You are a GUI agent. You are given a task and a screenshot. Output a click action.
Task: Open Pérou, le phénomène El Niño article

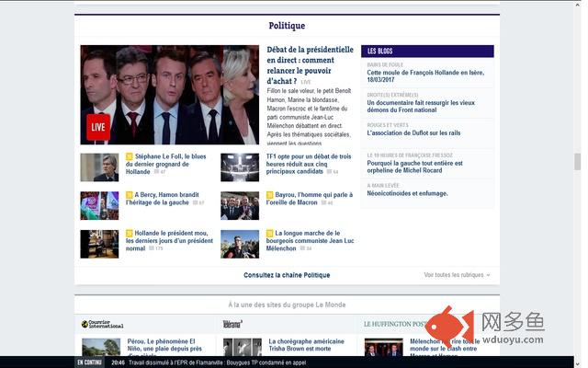point(164,348)
